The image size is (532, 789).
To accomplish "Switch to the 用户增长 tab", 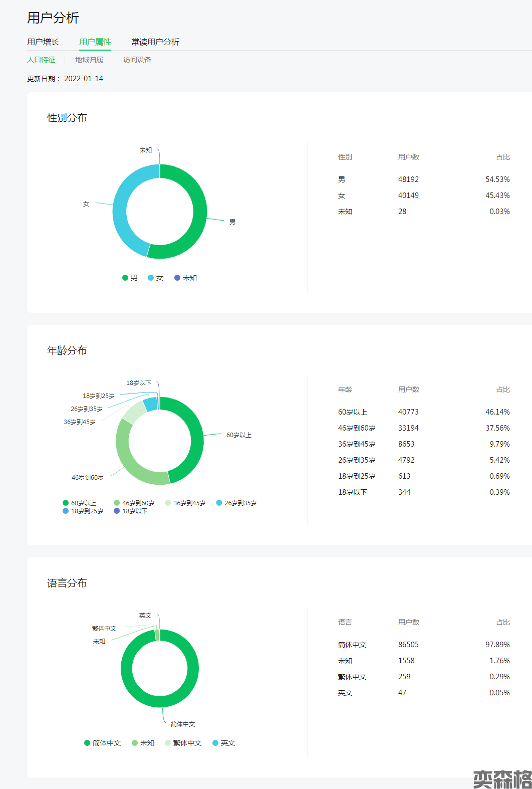I will [43, 42].
